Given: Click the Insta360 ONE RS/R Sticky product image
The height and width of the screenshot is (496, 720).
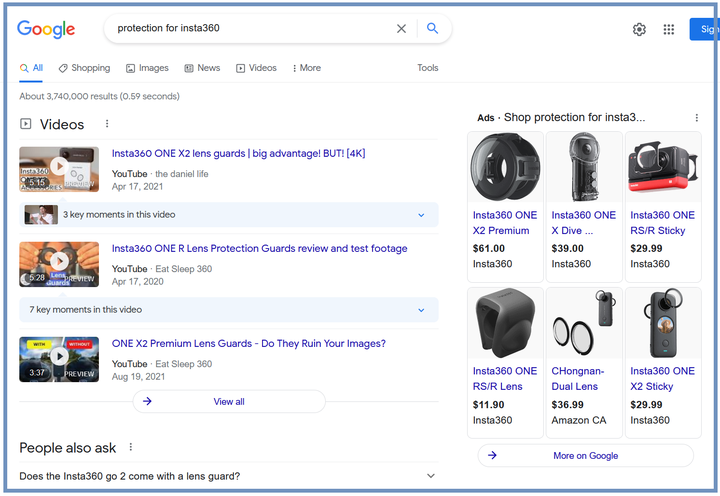Looking at the screenshot, I should pos(663,167).
